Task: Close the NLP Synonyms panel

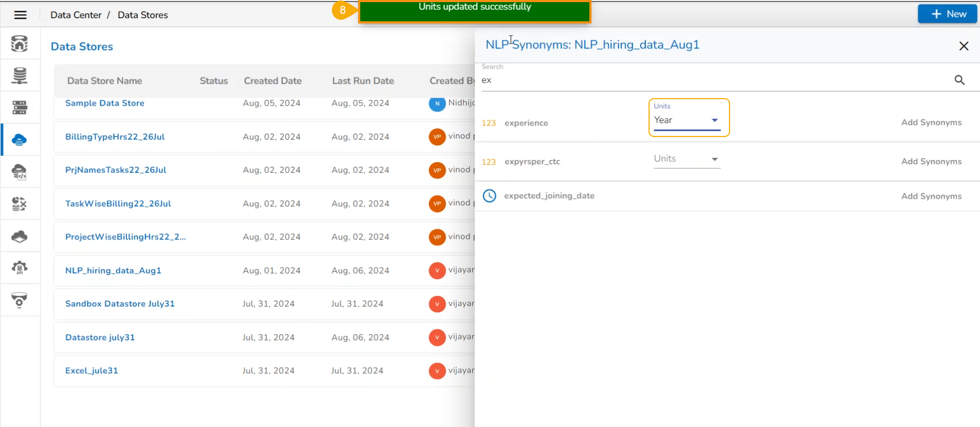Action: pyautogui.click(x=963, y=46)
